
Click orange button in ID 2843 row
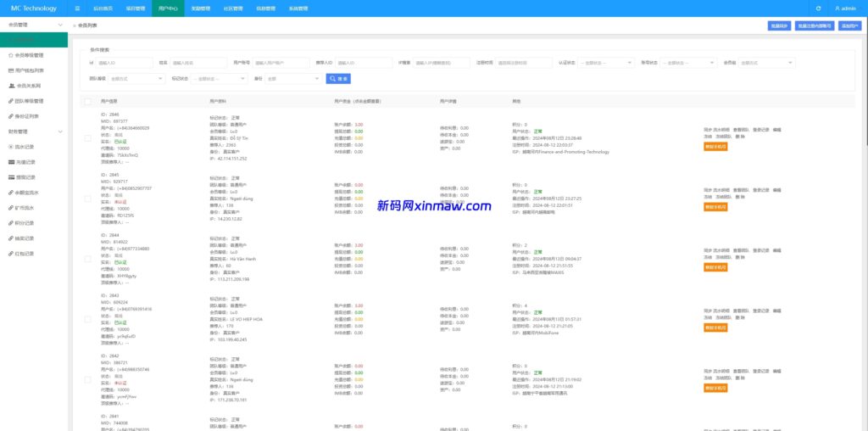coord(715,328)
